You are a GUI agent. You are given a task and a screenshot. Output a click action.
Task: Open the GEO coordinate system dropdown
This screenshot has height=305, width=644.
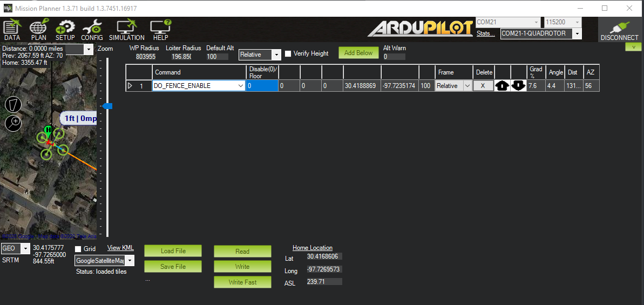coord(25,249)
